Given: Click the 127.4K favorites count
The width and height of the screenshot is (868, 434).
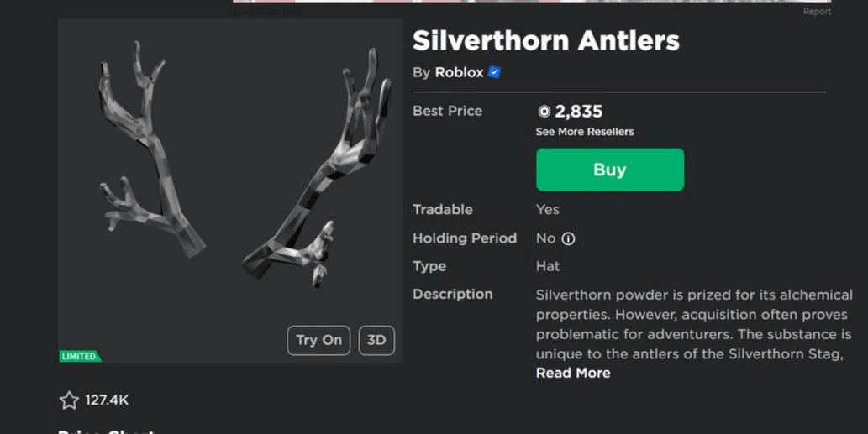Looking at the screenshot, I should pos(107,400).
